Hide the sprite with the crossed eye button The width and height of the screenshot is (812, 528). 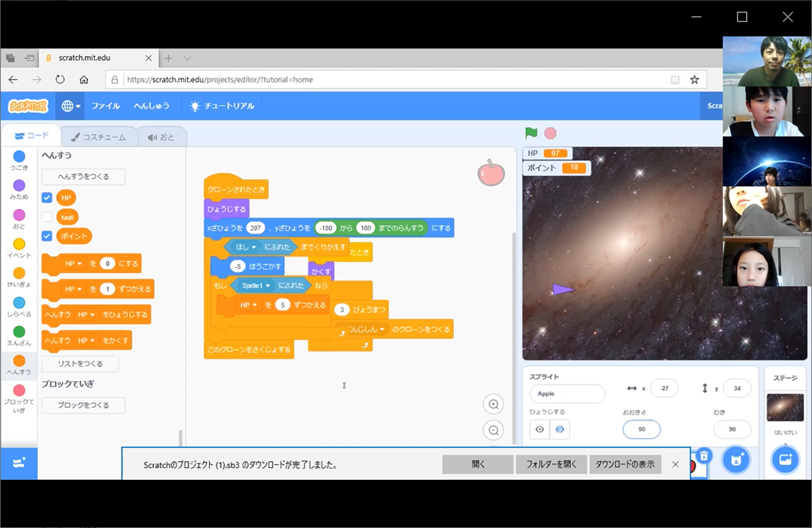point(560,429)
